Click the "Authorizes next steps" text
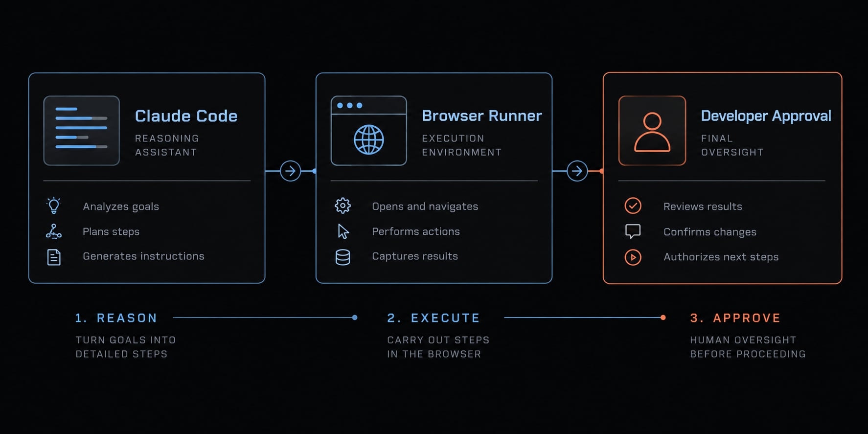The image size is (868, 434). click(x=721, y=257)
